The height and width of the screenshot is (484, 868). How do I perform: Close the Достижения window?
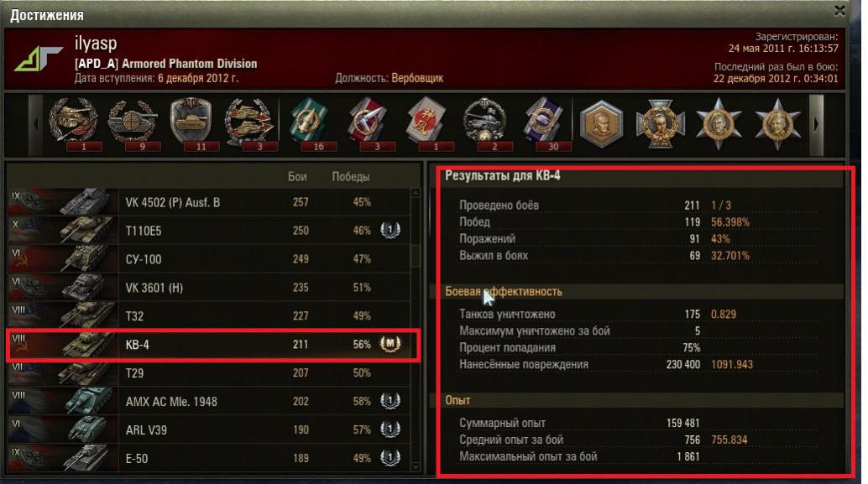point(839,11)
